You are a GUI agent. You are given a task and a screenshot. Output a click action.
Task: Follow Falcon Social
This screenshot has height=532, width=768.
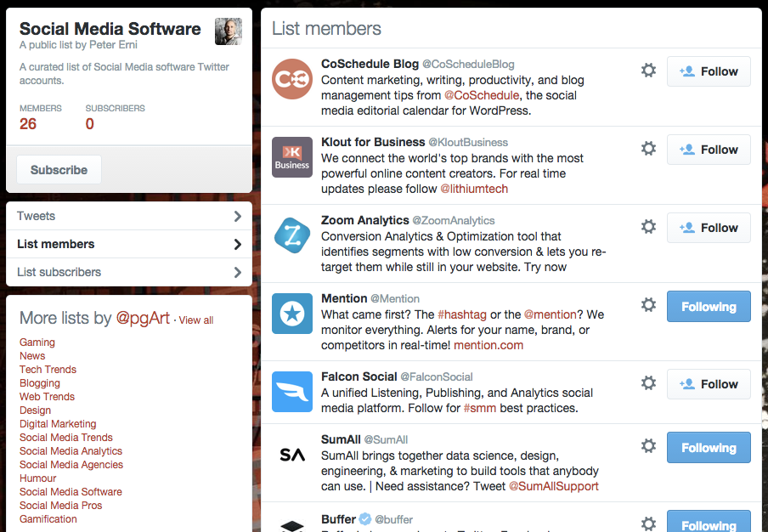pyautogui.click(x=709, y=384)
